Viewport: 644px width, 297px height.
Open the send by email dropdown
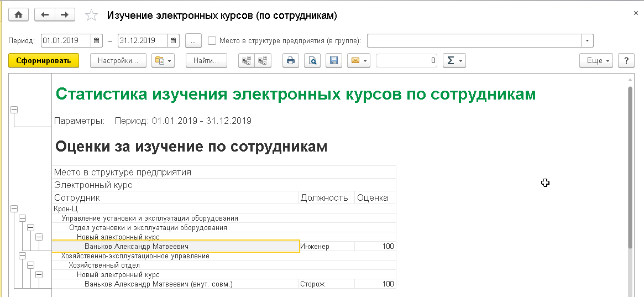tap(358, 61)
